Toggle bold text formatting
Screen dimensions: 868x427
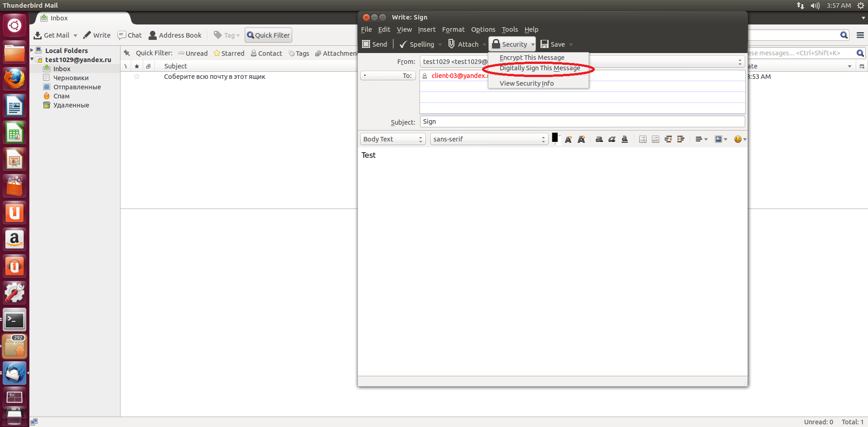[599, 139]
